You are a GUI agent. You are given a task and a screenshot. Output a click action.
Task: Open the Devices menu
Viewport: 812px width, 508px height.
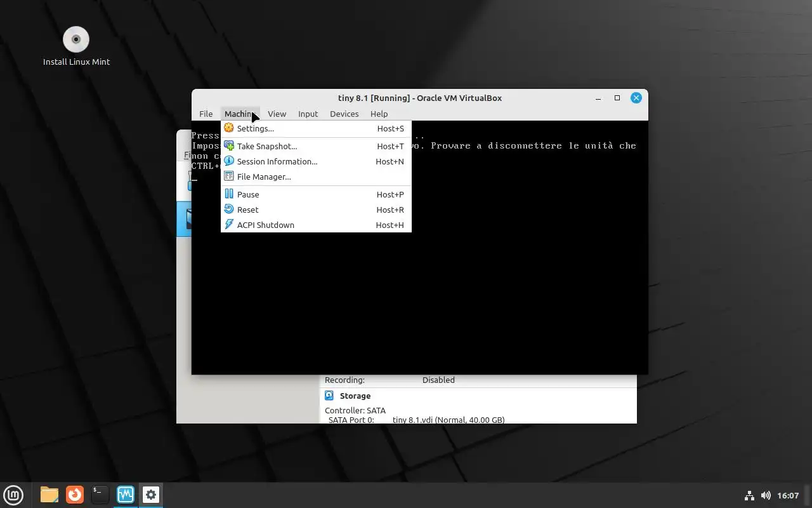click(344, 114)
